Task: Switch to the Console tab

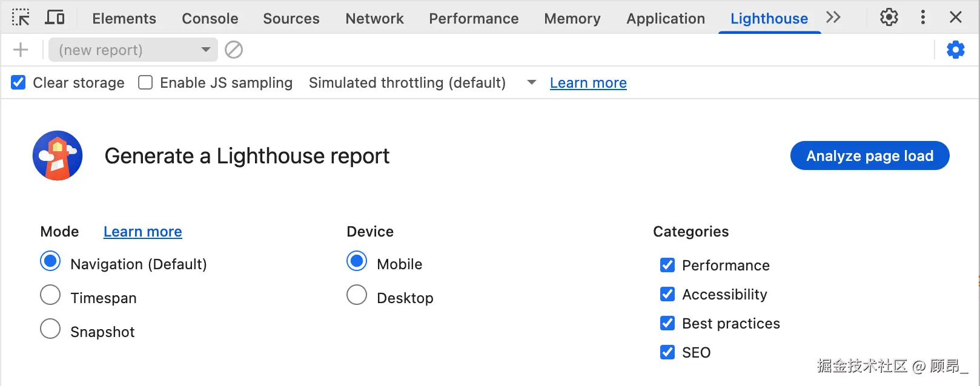Action: coord(210,19)
